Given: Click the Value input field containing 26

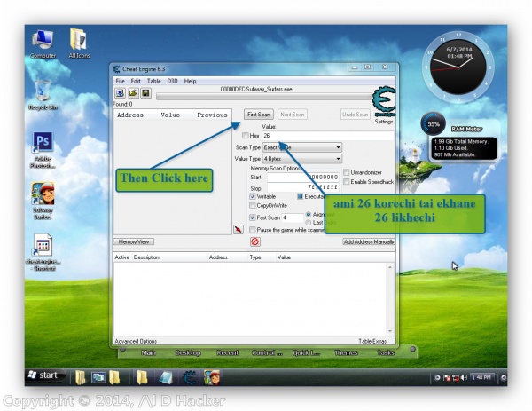Looking at the screenshot, I should click(x=328, y=136).
